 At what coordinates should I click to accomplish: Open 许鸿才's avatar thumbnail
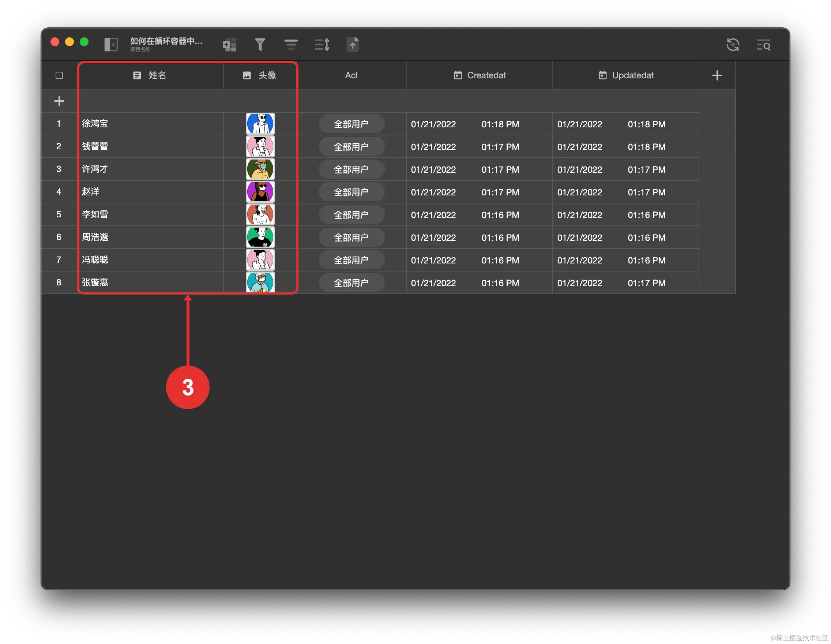pyautogui.click(x=260, y=169)
